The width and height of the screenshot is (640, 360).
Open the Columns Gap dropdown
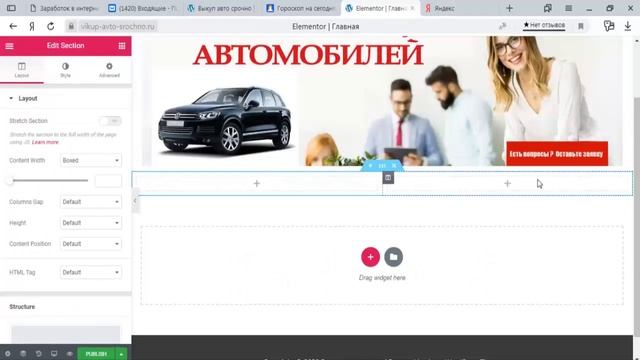pyautogui.click(x=91, y=202)
